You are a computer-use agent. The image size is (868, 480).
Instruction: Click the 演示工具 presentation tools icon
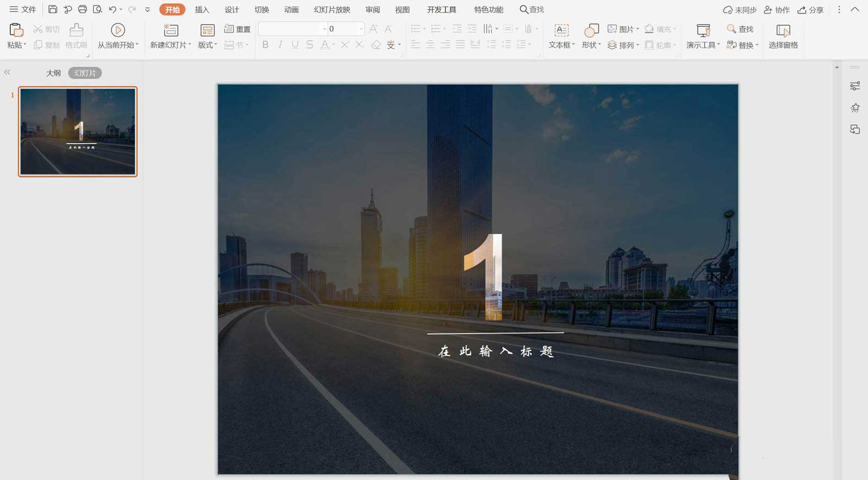coord(703,30)
